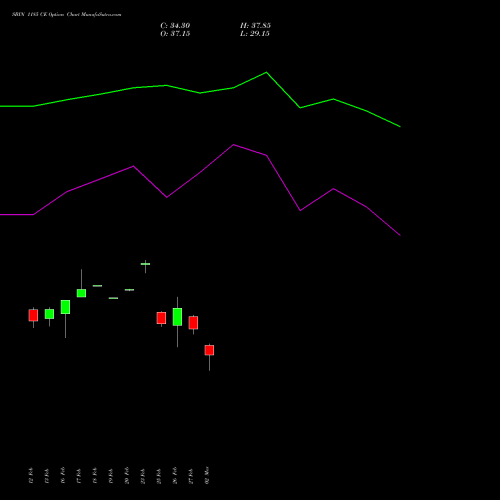The width and height of the screenshot is (500, 500).
Task: Click the red candlestick for 02 Mar
Action: pos(209,350)
